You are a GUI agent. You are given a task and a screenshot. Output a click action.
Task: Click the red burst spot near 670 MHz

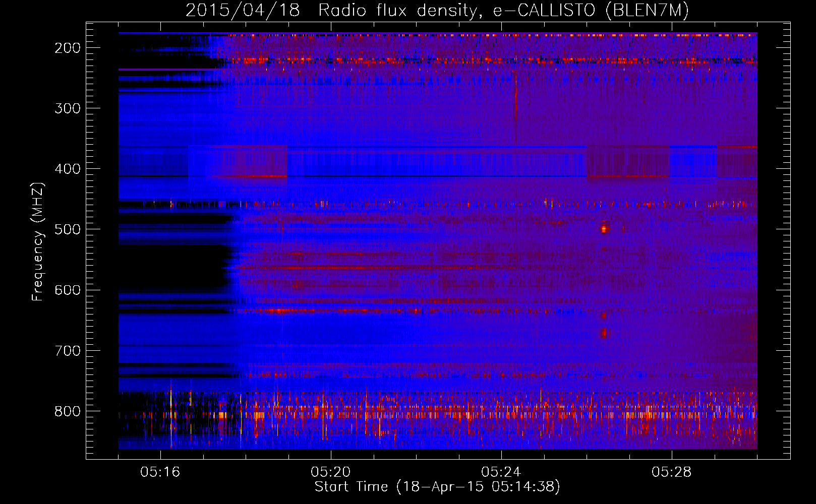coord(604,333)
